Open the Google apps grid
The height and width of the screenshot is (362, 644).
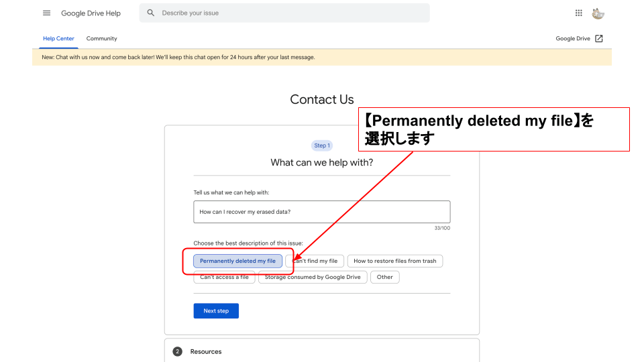pyautogui.click(x=579, y=13)
